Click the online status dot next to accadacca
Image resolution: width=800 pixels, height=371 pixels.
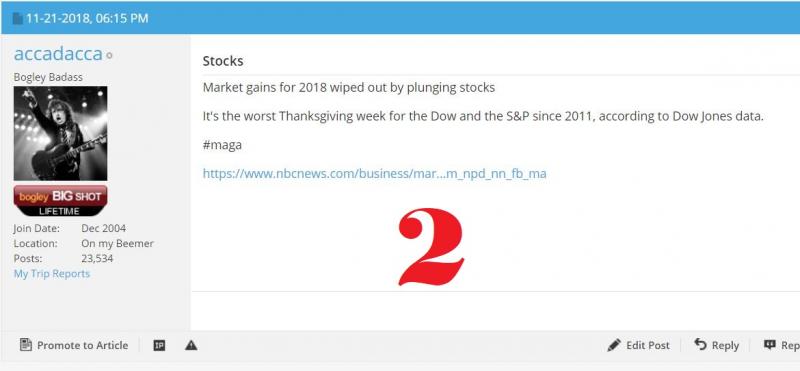[109, 56]
